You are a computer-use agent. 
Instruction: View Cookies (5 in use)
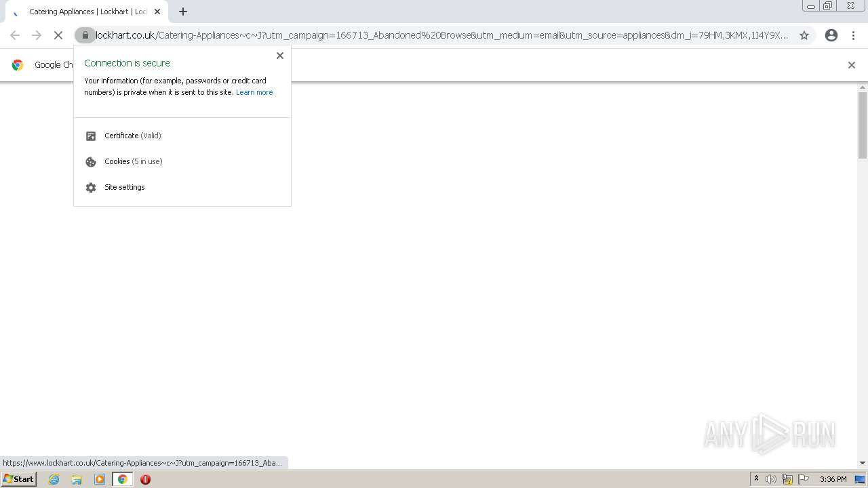(182, 161)
